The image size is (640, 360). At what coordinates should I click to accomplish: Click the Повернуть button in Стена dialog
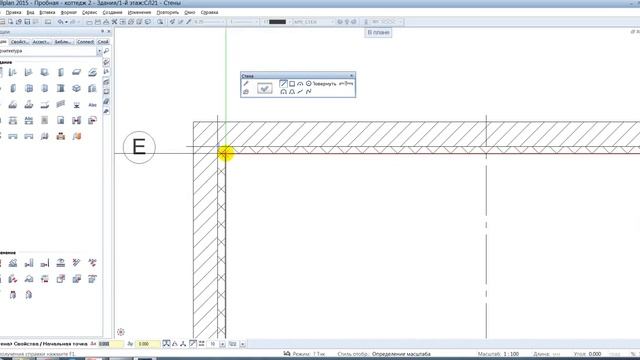(324, 84)
